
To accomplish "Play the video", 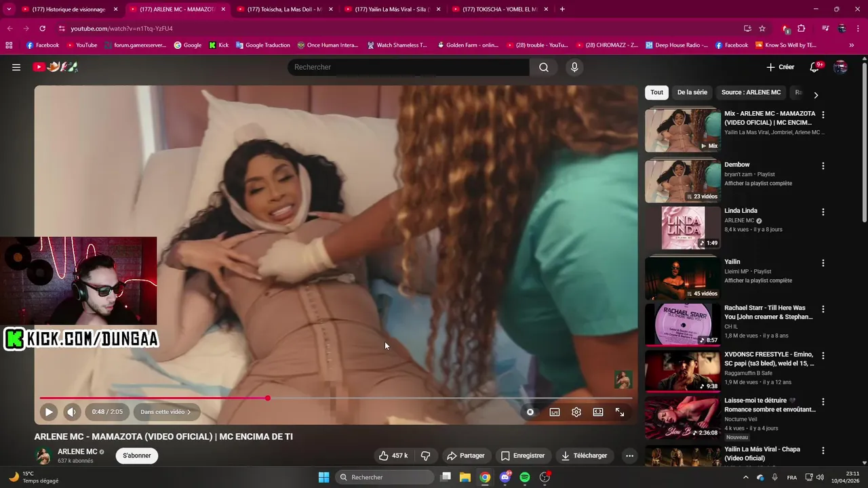I will [49, 411].
